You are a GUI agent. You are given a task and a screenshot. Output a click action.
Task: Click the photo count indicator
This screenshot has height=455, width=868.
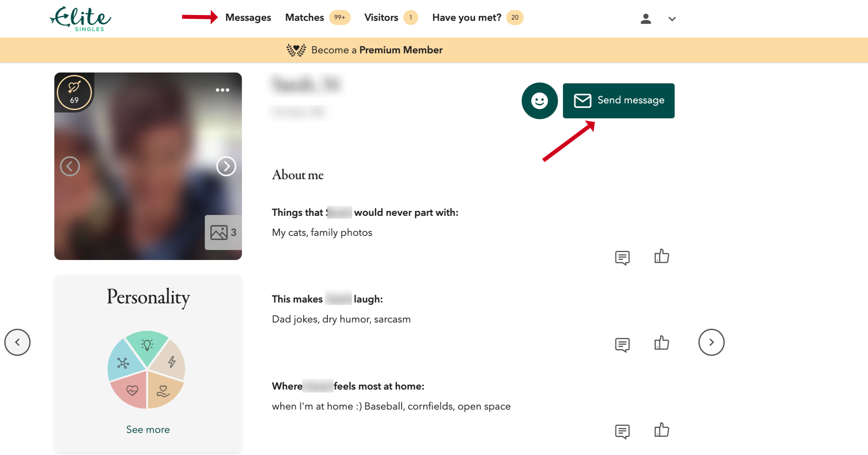coord(223,233)
